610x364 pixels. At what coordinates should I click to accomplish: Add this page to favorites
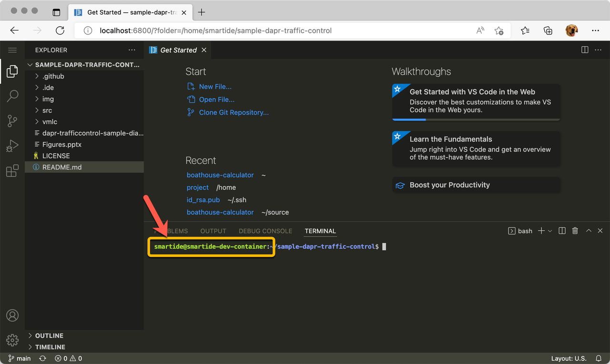(x=499, y=30)
